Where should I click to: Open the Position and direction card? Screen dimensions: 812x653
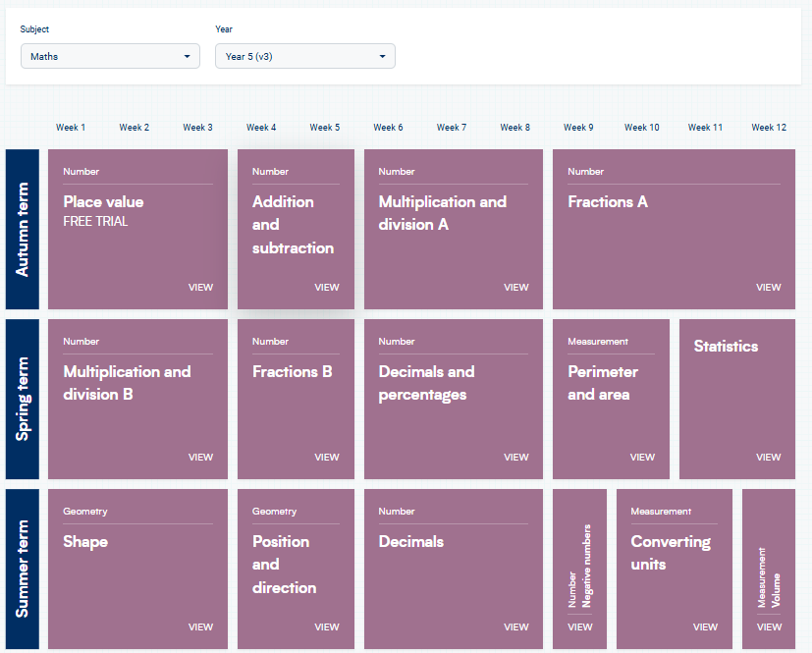click(296, 570)
